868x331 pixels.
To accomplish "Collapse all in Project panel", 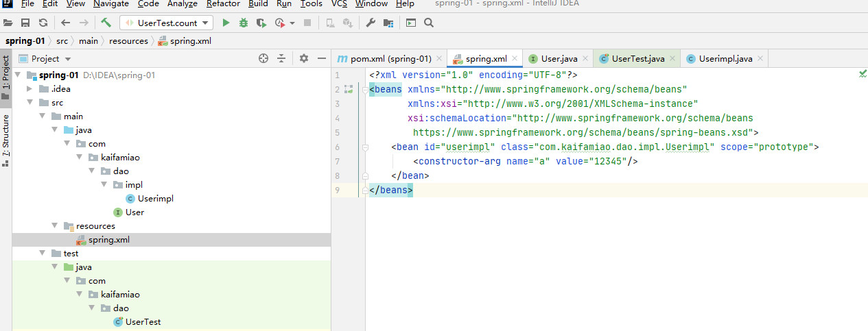I will click(x=281, y=59).
